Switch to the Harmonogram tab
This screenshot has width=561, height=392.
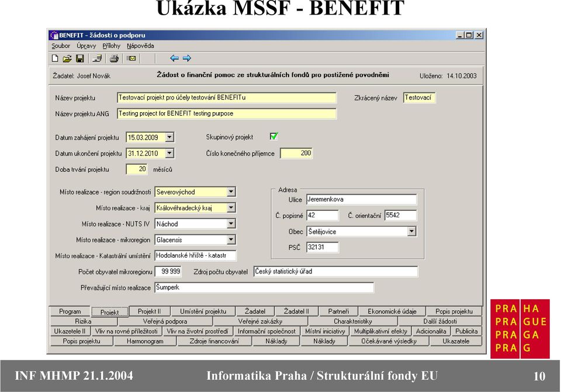click(x=145, y=341)
